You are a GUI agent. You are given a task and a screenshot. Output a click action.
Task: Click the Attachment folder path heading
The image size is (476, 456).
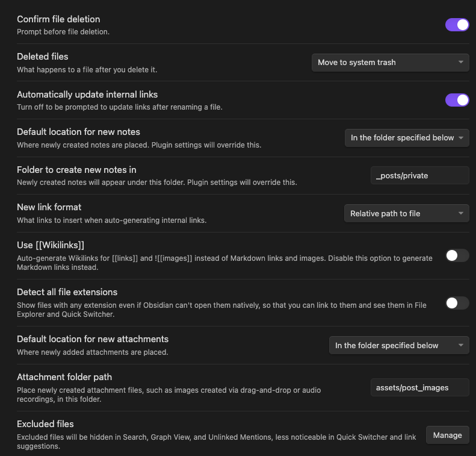click(64, 377)
